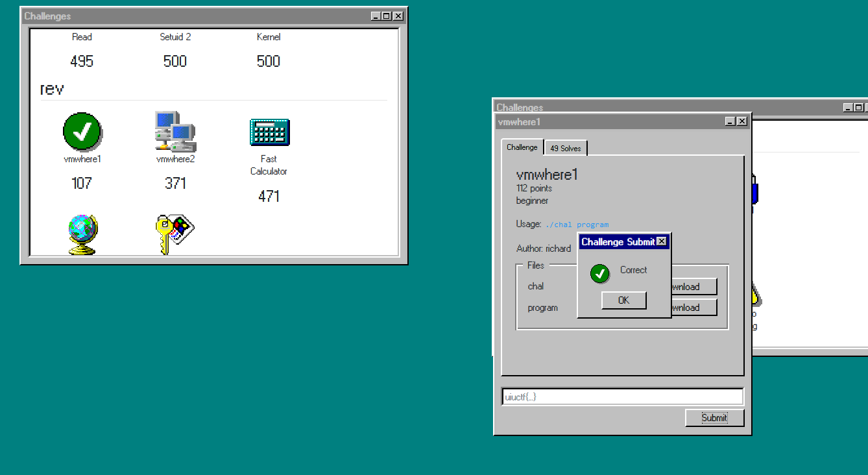Open the Fast Calculator challenge icon
Screen dimensions: 868x475
269,132
